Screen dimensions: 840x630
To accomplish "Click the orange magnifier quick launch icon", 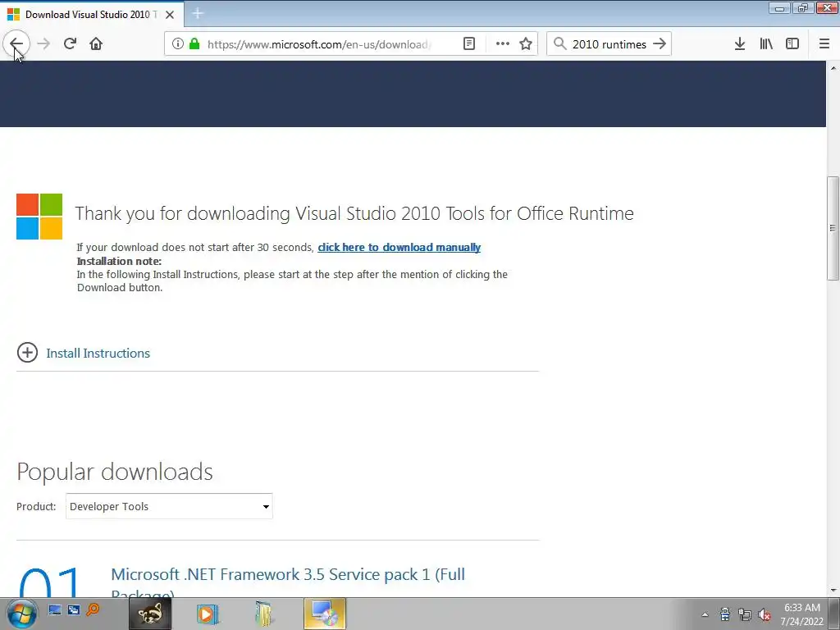I will (93, 609).
